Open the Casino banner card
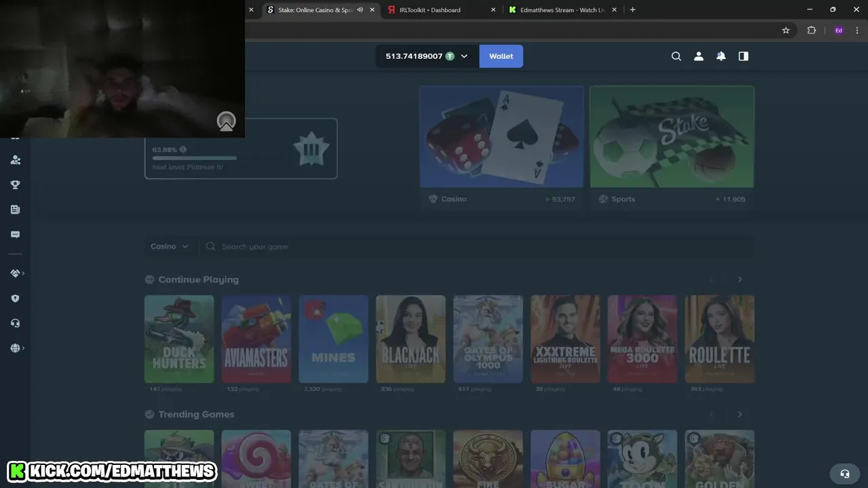Screen dimensions: 868x488 pos(501,136)
